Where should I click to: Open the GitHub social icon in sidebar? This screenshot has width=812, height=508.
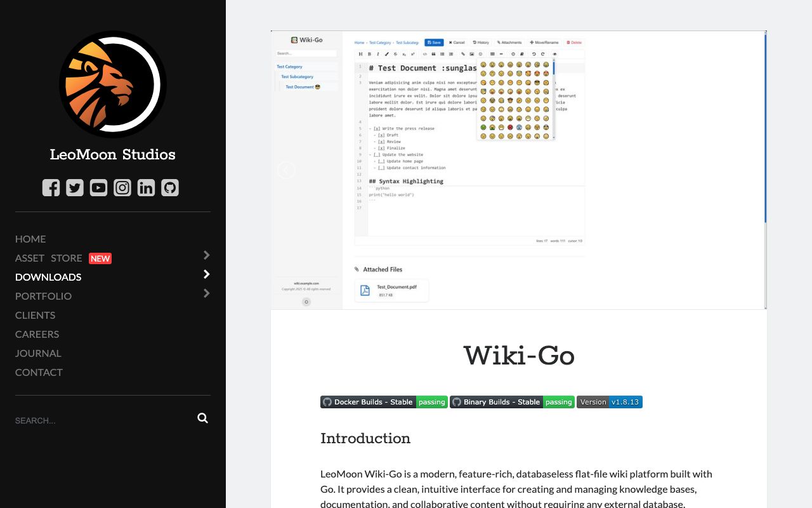(x=170, y=187)
